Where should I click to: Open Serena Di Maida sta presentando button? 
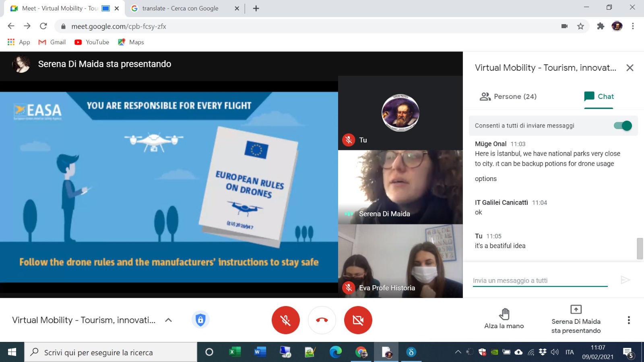[x=576, y=320]
